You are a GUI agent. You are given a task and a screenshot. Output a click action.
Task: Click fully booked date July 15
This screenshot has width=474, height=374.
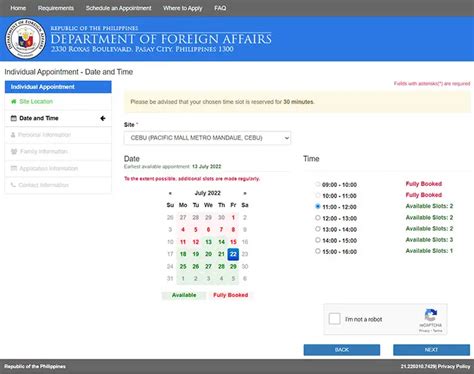tap(233, 242)
